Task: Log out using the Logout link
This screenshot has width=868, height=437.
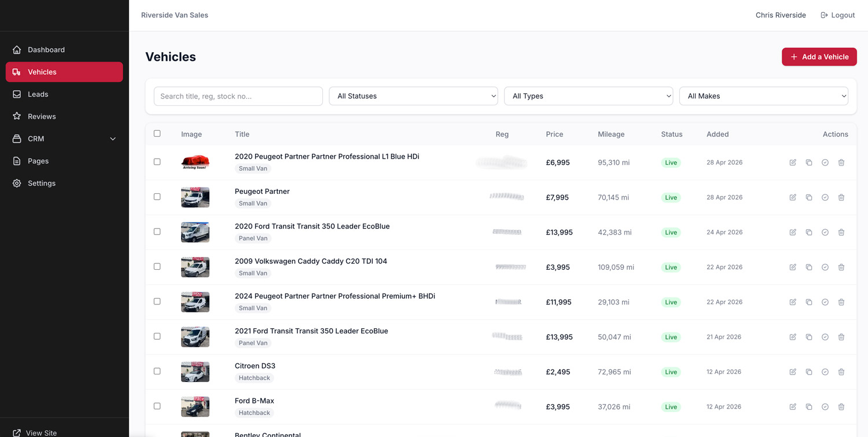Action: 837,15
